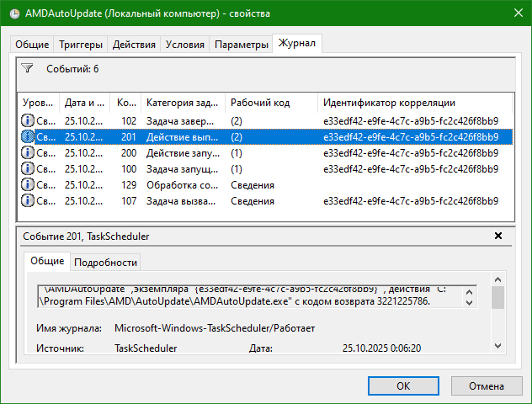532x404 pixels.
Task: Click the AMDAutoUpdate title bar clock icon
Action: (14, 13)
